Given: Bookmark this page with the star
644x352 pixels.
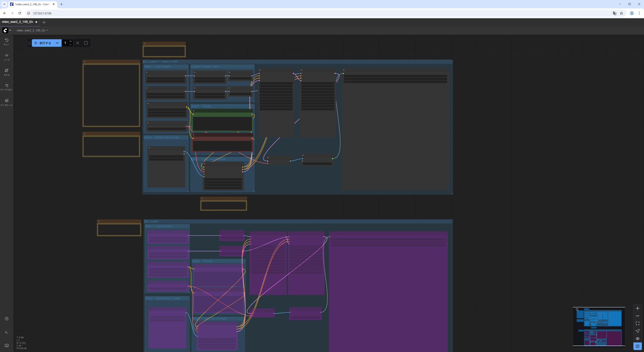Looking at the screenshot, I should (621, 13).
